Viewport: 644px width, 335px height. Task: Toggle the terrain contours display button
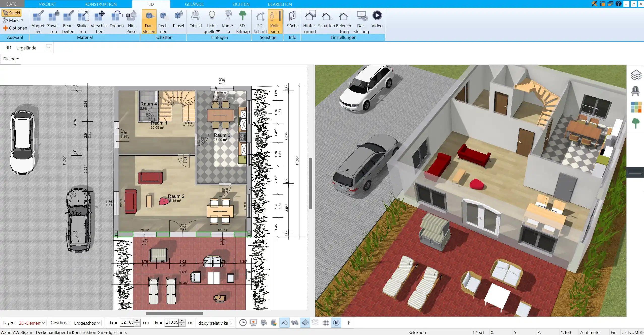315,323
